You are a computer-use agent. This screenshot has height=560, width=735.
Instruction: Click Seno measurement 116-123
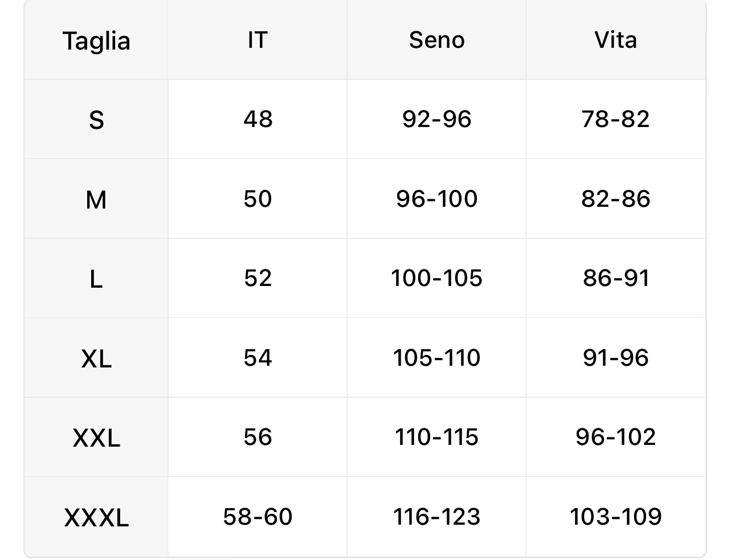(x=436, y=517)
